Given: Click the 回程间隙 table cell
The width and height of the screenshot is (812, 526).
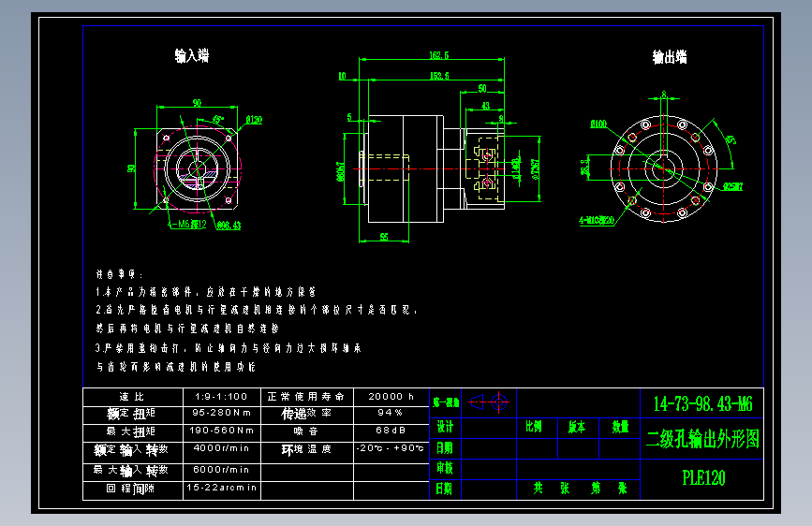Looking at the screenshot, I should (x=133, y=490).
